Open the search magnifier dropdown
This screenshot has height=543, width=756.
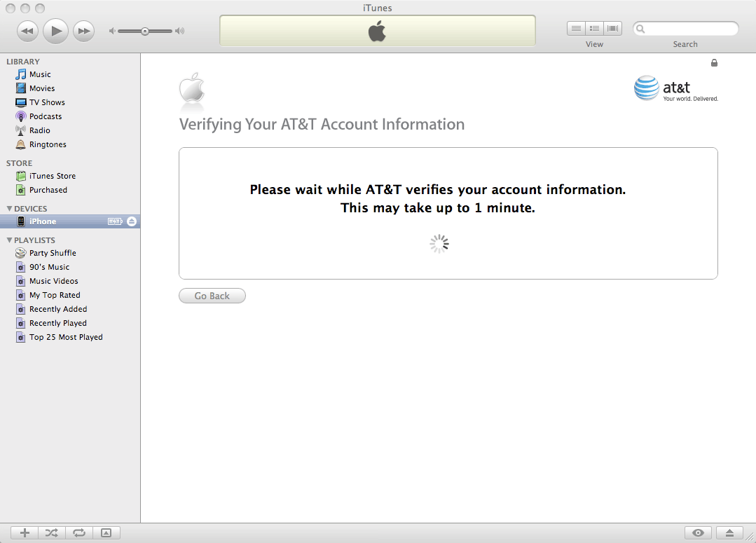tap(642, 29)
